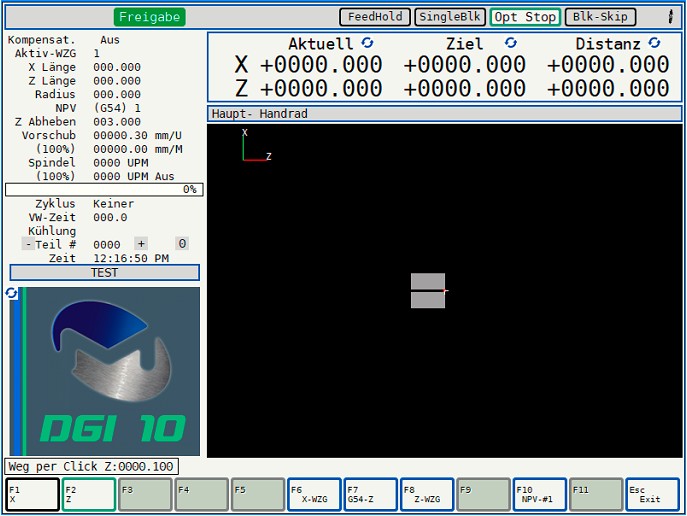Click the Teil # count 0000
Image resolution: width=687 pixels, height=516 pixels.
[106, 244]
